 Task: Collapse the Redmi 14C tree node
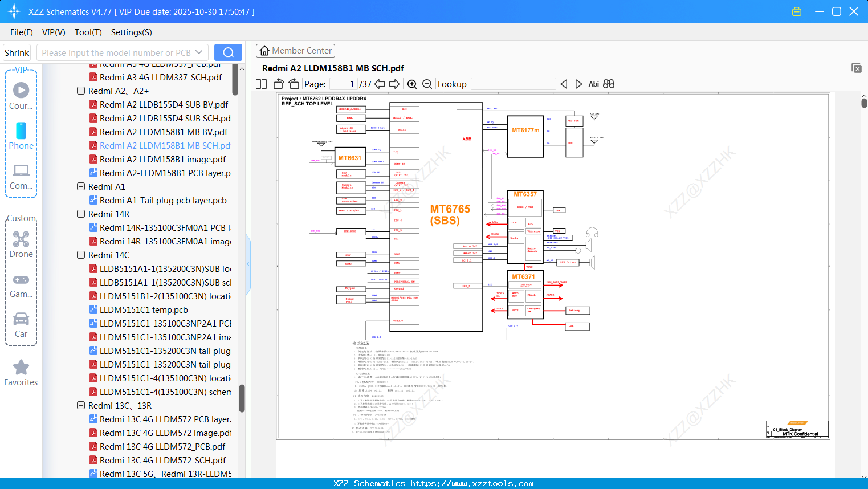[x=81, y=255]
